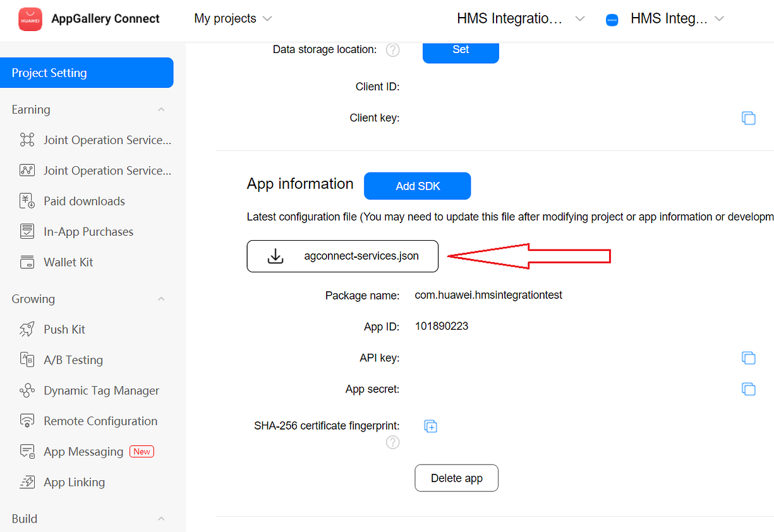Click the Client ID label
Image resolution: width=774 pixels, height=532 pixels.
click(x=377, y=87)
